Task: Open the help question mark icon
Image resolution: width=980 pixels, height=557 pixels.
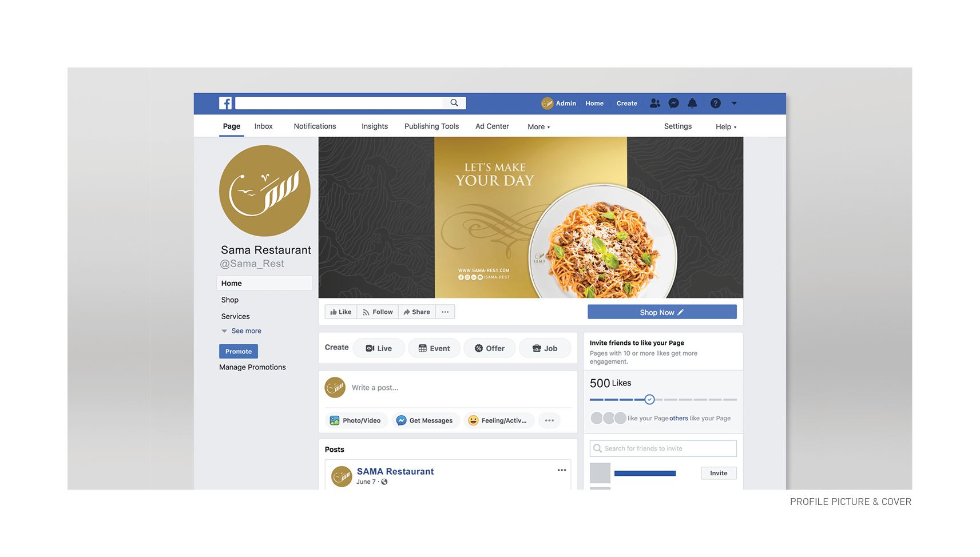Action: pyautogui.click(x=716, y=103)
